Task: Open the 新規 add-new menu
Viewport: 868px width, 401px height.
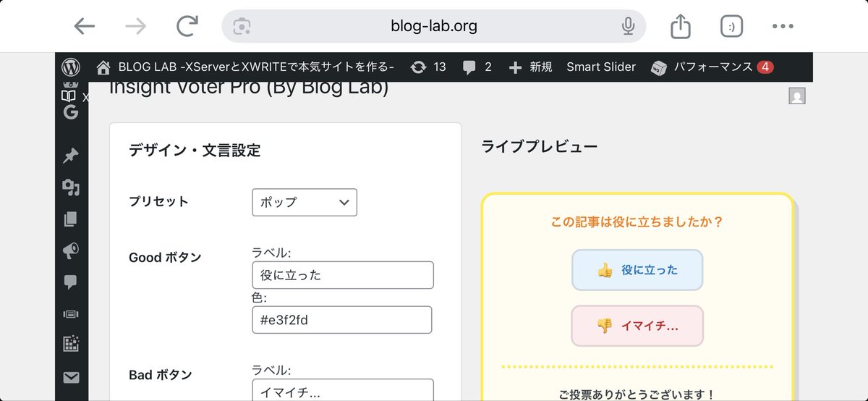Action: 531,67
